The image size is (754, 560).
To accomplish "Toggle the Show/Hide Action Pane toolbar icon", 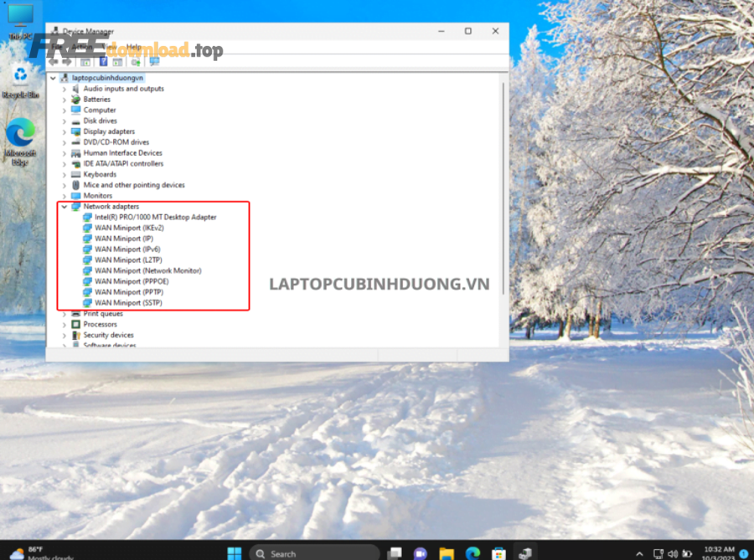I will click(118, 62).
